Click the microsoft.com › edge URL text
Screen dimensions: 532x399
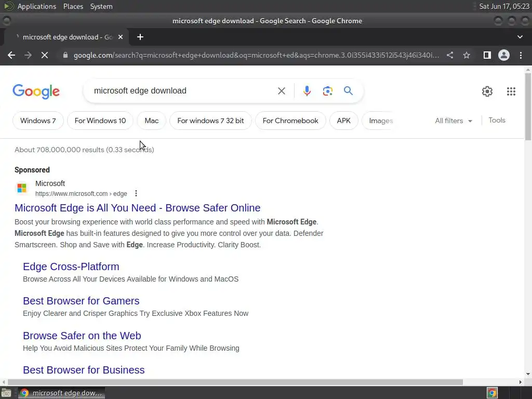point(81,193)
